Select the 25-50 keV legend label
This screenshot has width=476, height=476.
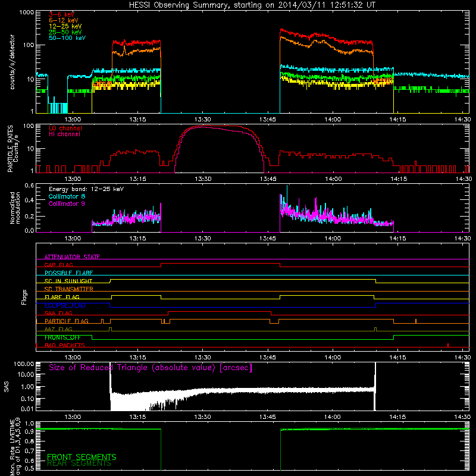pos(65,32)
